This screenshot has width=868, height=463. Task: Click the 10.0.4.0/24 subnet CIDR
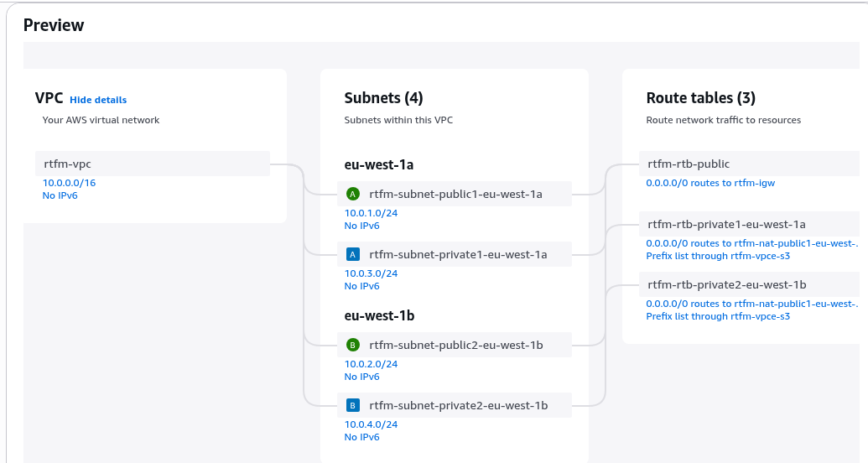[x=371, y=424]
